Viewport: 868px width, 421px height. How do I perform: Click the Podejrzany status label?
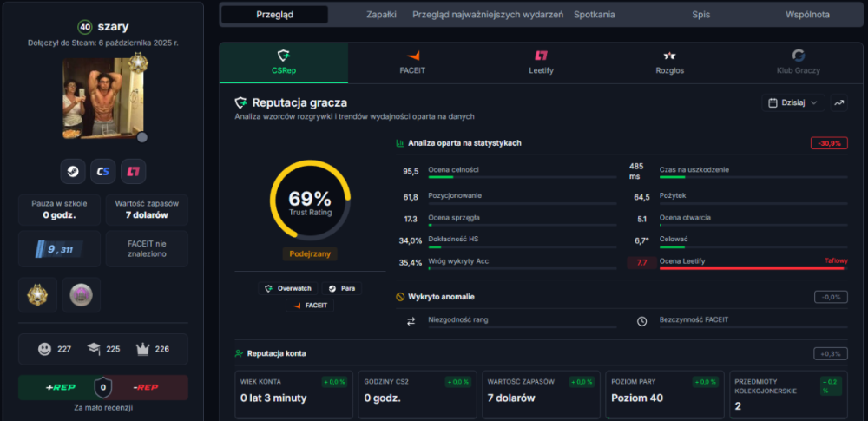310,253
